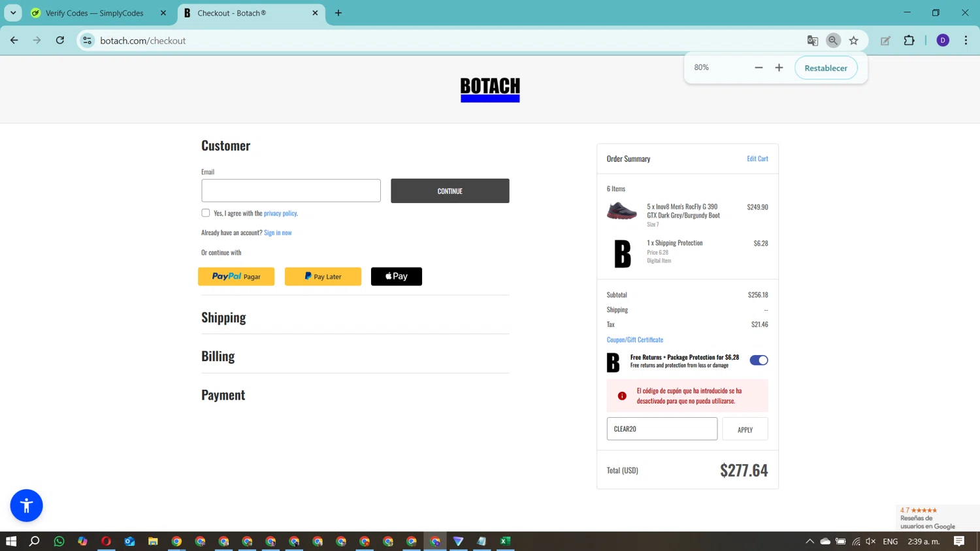Click the Shipping Protection B logo thumbnail
The width and height of the screenshot is (980, 551).
coord(623,254)
